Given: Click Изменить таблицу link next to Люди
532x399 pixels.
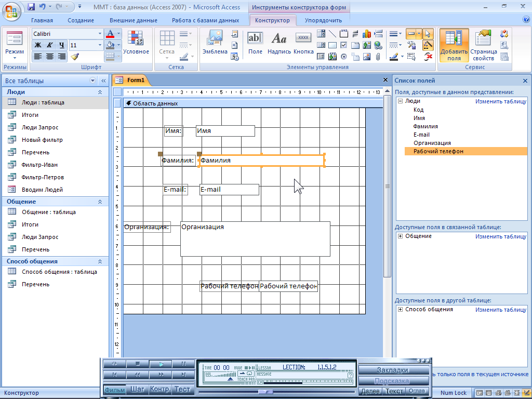Looking at the screenshot, I should (501, 101).
